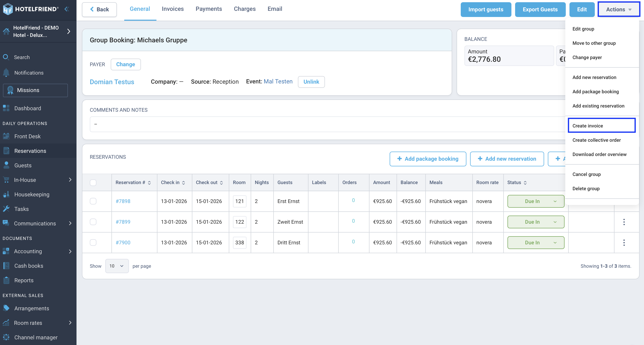The image size is (644, 345).
Task: Open the Actions dropdown button
Action: click(x=619, y=10)
